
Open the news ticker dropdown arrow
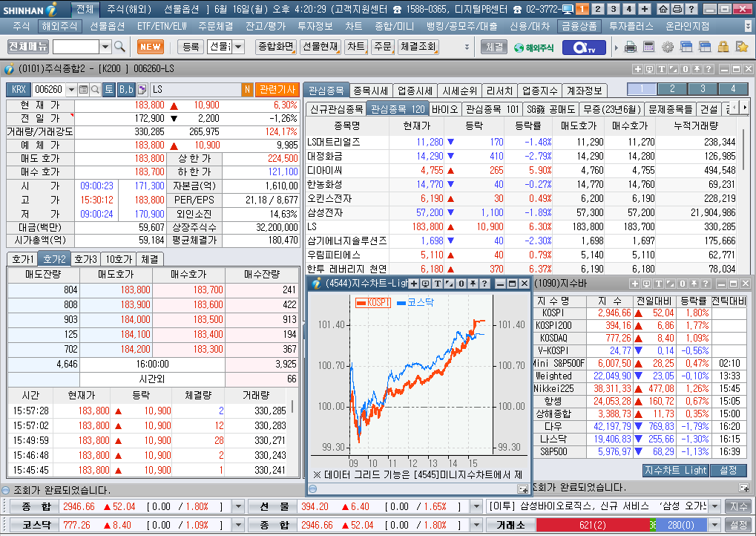[715, 506]
